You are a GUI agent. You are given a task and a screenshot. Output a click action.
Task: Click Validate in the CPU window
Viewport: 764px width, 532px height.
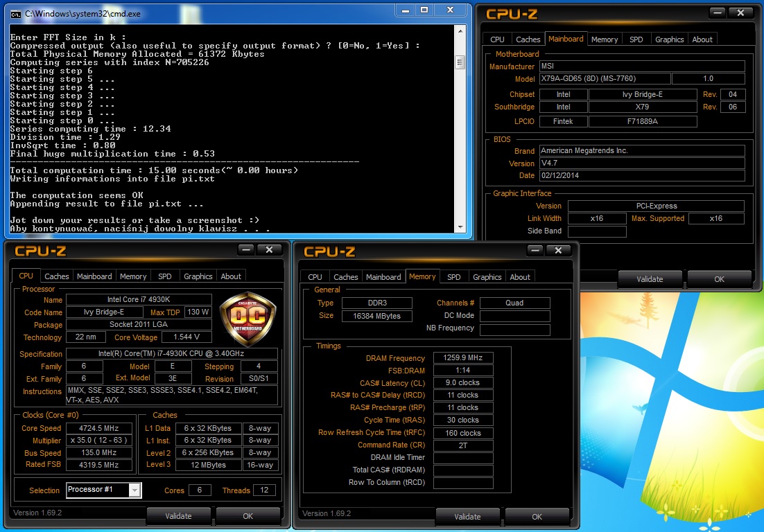point(178,516)
